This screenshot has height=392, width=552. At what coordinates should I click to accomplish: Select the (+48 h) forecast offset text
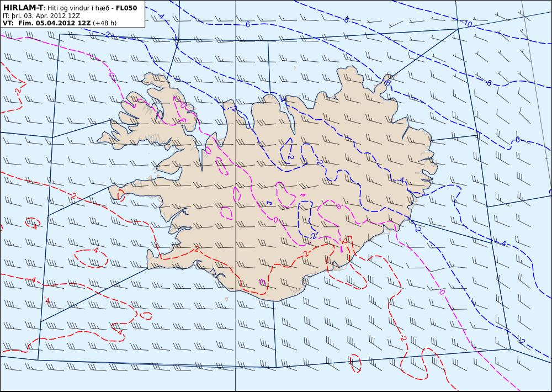tap(104, 23)
